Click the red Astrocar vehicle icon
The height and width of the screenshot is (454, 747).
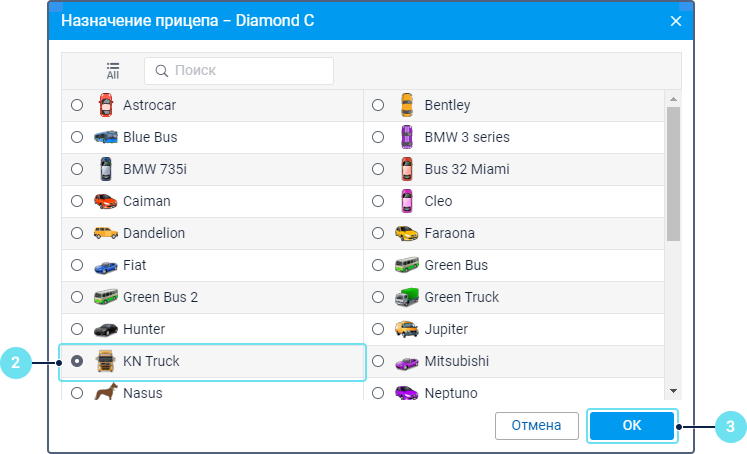point(105,105)
